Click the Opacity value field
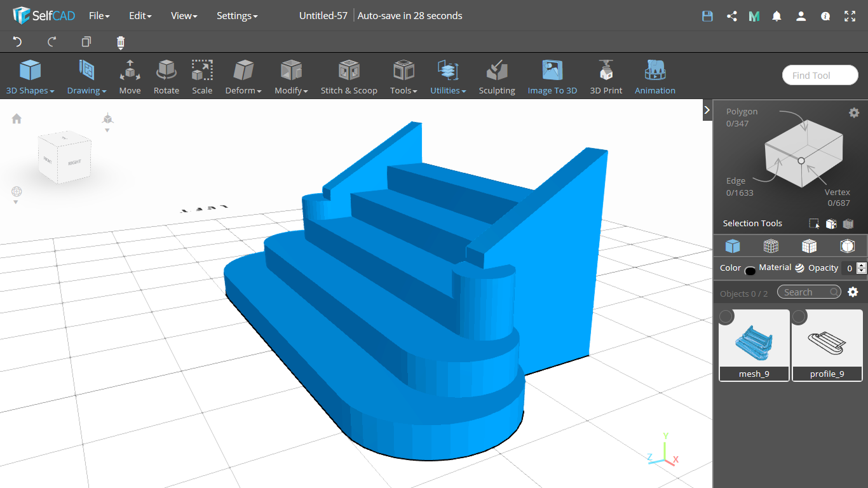Viewport: 868px width, 488px height. 849,268
